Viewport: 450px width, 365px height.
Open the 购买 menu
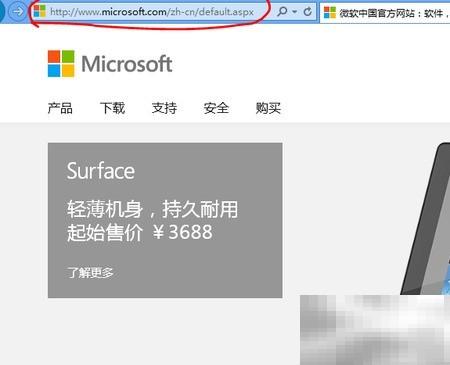(x=268, y=108)
